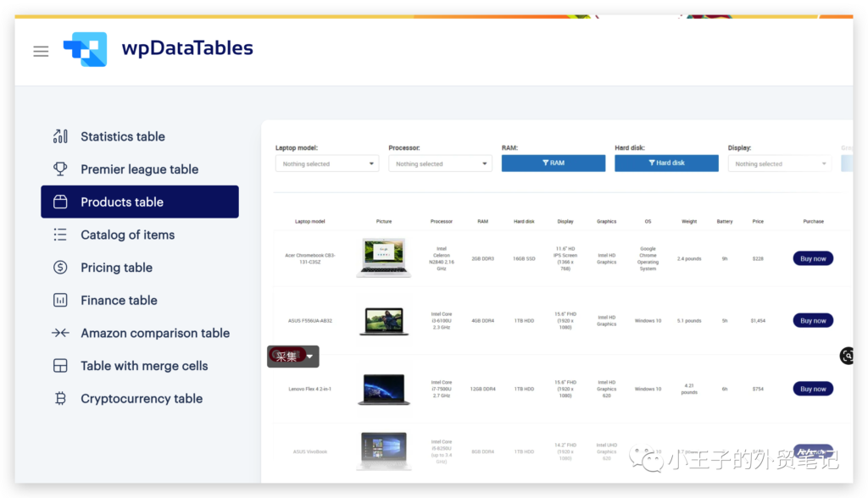Expand the Laptop model filter dropdown
This screenshot has height=498, width=868.
tap(327, 163)
